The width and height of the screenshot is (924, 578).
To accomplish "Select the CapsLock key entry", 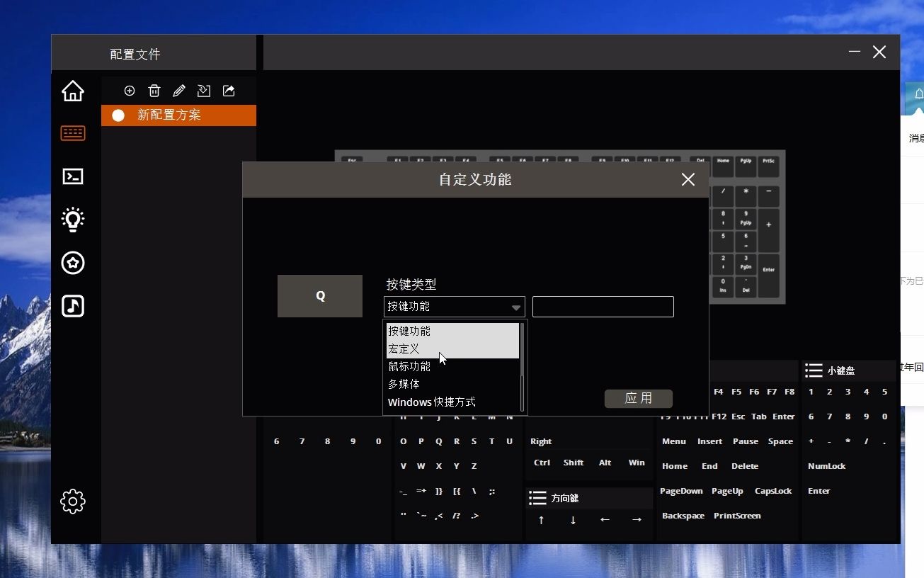I will [x=774, y=491].
